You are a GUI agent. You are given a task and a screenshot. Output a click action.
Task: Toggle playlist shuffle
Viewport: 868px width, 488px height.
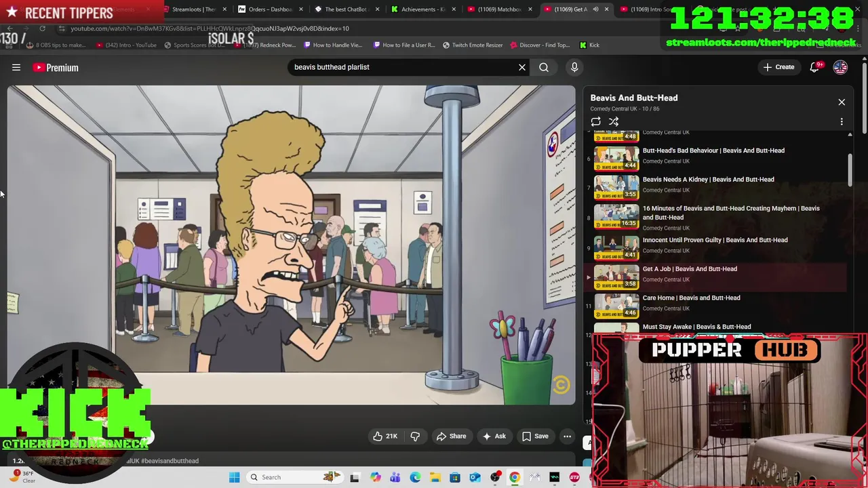614,121
